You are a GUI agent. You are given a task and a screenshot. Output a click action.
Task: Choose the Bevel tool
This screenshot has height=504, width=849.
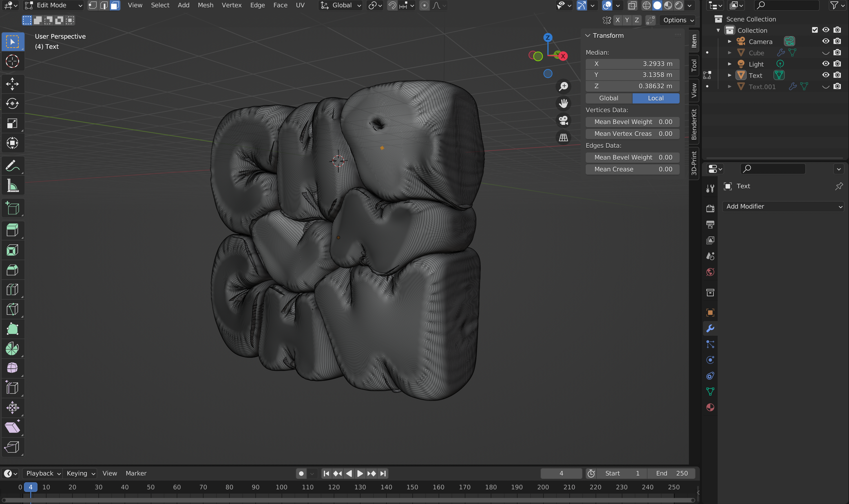point(13,270)
